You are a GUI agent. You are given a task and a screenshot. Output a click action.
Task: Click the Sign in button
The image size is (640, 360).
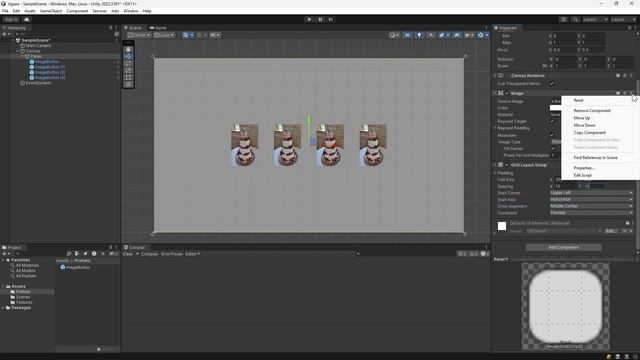tap(11, 19)
